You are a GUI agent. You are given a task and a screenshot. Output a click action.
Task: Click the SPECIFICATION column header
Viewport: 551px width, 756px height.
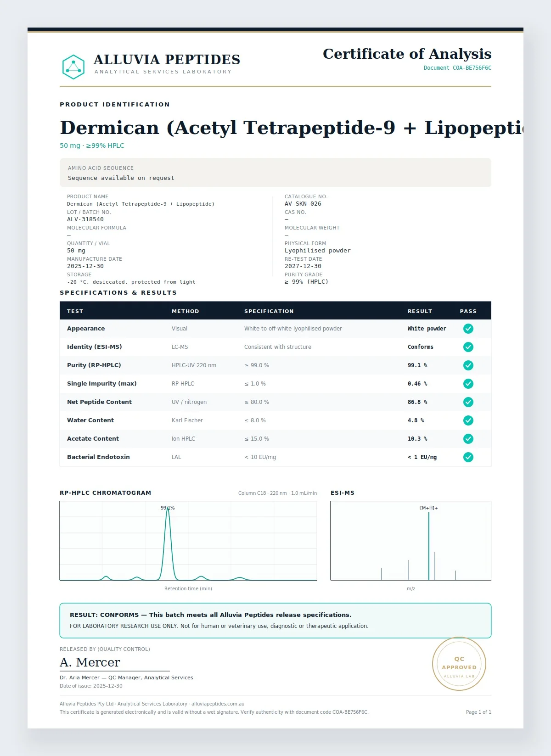[x=269, y=311]
